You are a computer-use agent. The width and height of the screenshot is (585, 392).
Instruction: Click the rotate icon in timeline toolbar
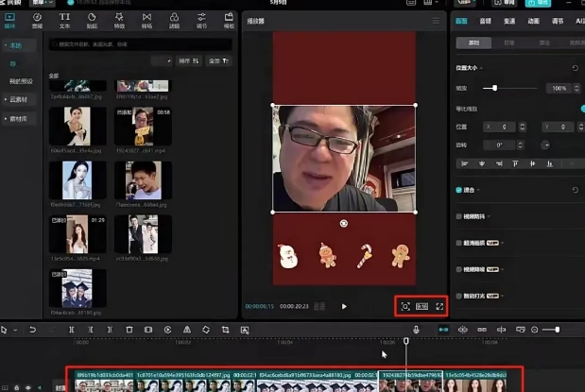206,330
